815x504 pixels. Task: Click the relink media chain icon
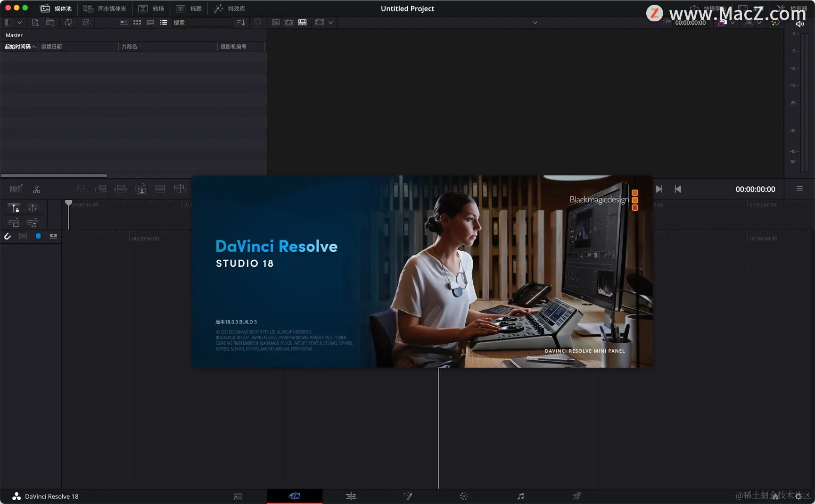pyautogui.click(x=86, y=22)
